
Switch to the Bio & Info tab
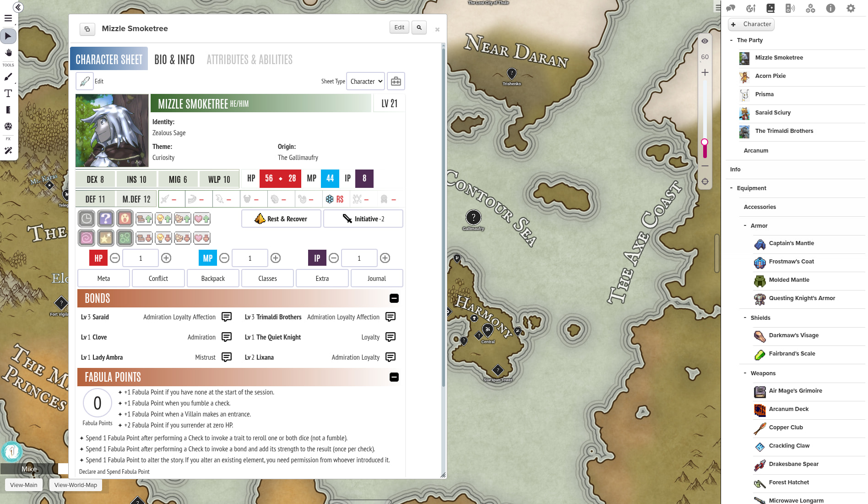point(174,60)
